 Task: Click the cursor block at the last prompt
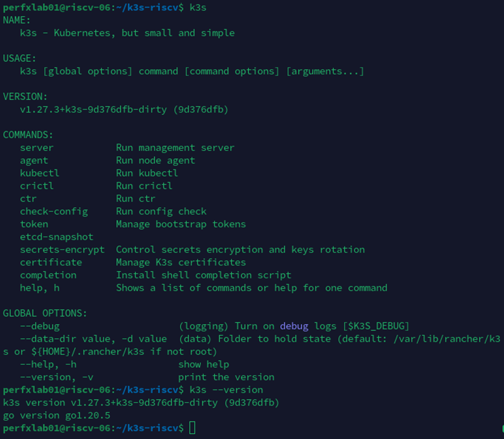(x=192, y=428)
